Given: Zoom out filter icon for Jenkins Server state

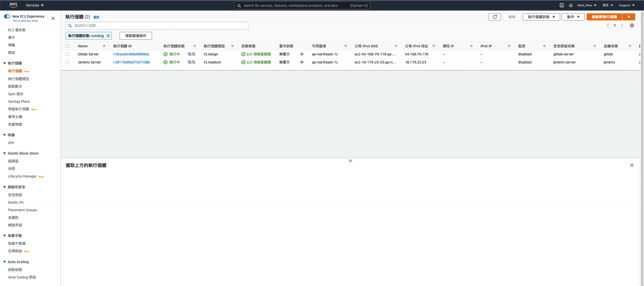Looking at the screenshot, I should point(194,62).
